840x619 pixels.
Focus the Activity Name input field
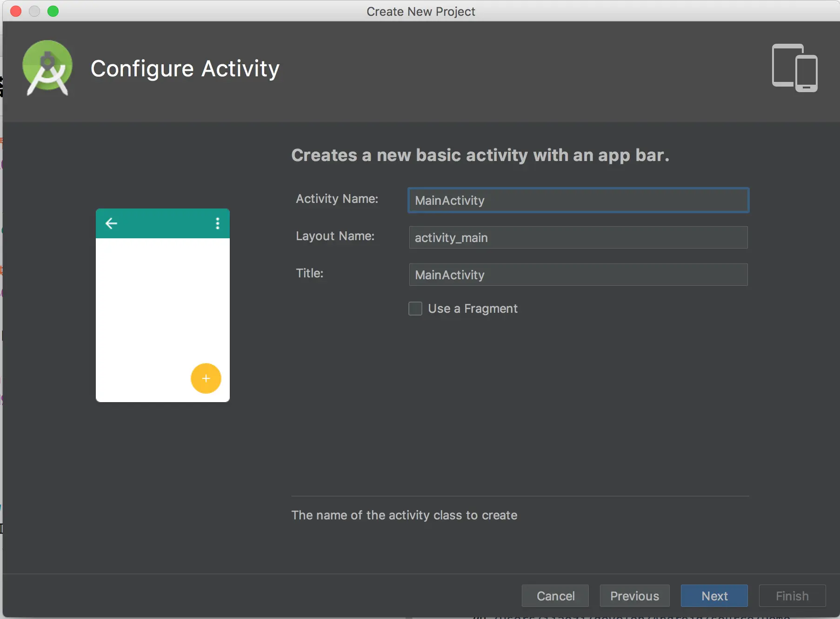578,200
